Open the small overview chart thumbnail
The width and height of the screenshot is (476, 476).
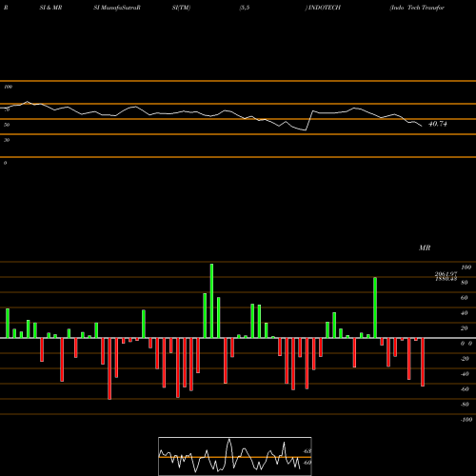(x=235, y=456)
